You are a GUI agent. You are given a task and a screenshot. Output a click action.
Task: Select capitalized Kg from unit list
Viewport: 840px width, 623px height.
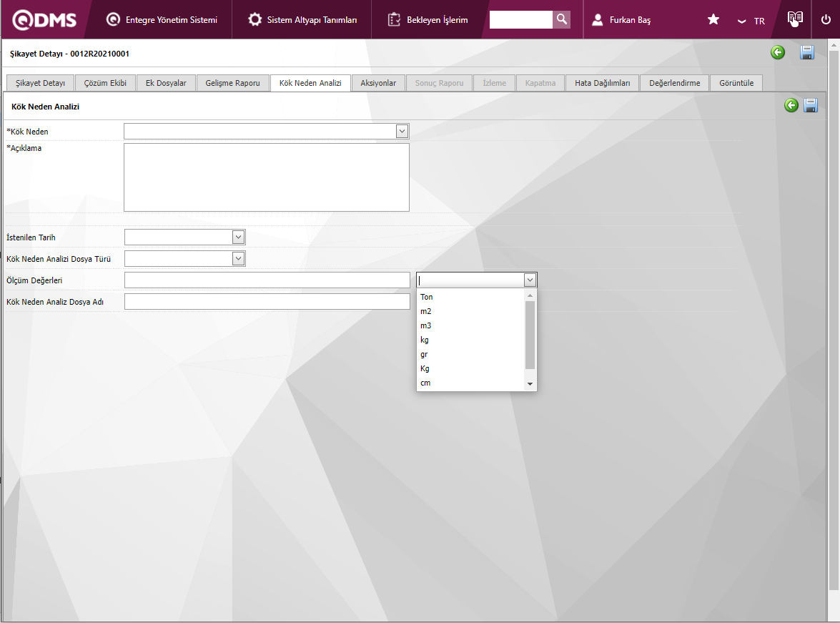tap(471, 368)
